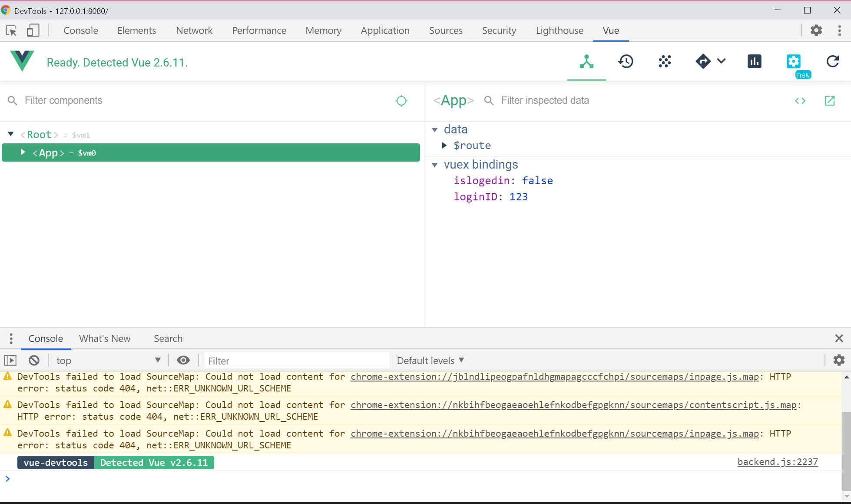851x504 pixels.
Task: Inspect App DOM with code brackets icon
Action: [x=800, y=101]
